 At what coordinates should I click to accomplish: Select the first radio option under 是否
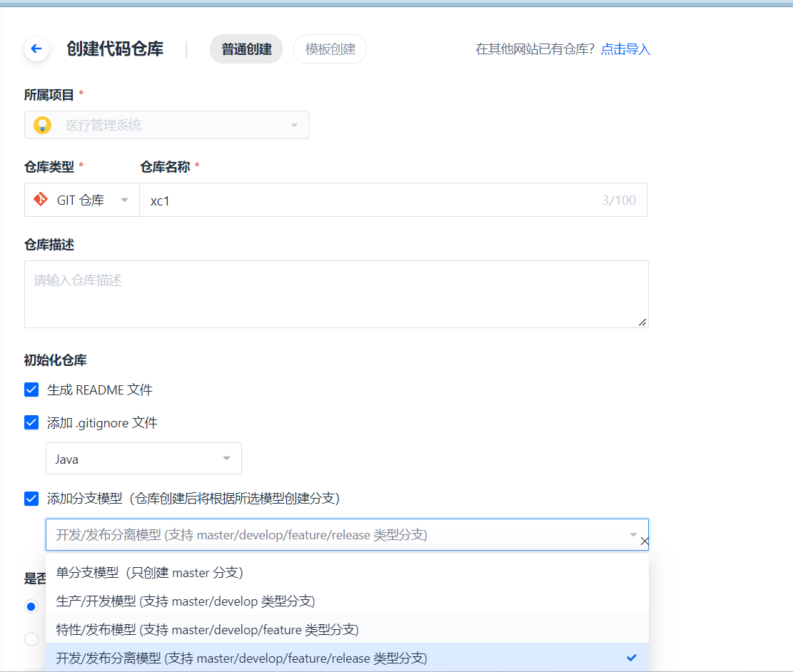(31, 606)
